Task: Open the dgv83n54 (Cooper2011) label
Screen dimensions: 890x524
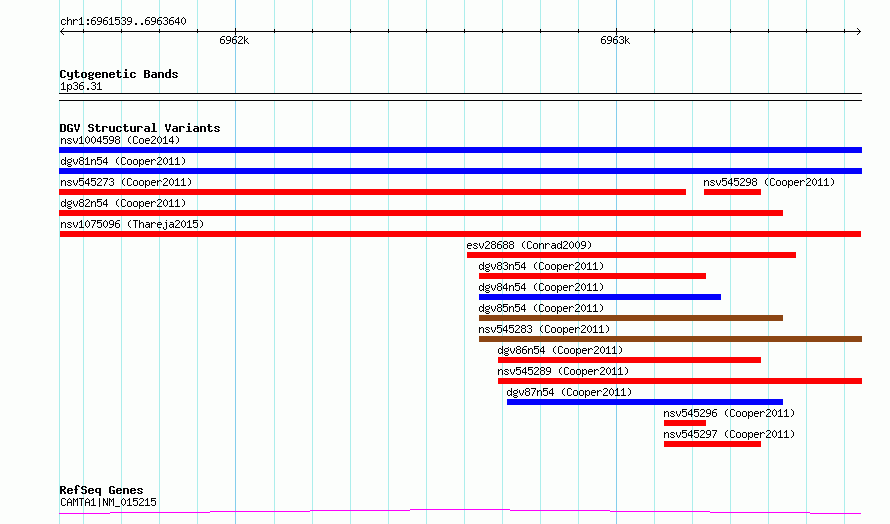Action: pos(541,266)
